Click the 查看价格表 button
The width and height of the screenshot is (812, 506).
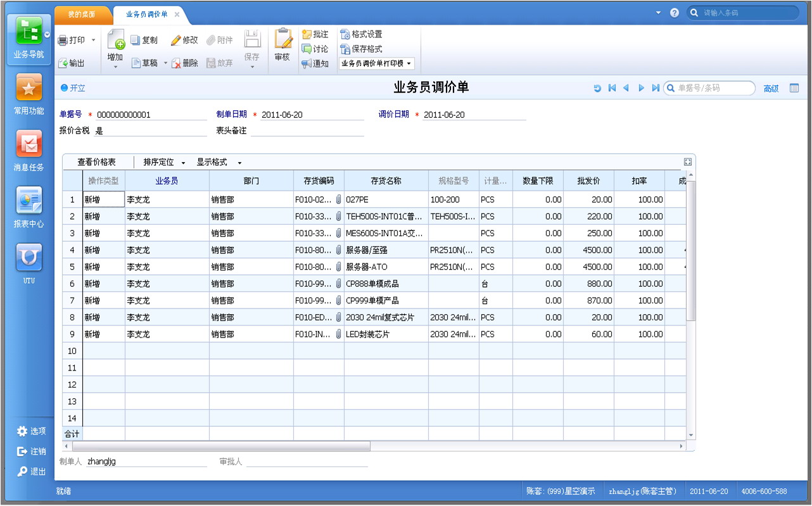[96, 163]
